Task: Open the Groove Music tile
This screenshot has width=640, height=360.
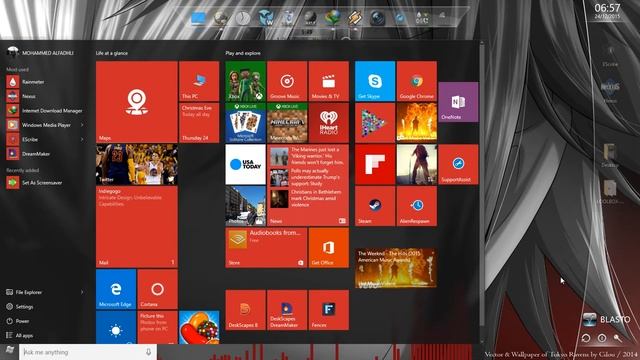Action: 287,81
